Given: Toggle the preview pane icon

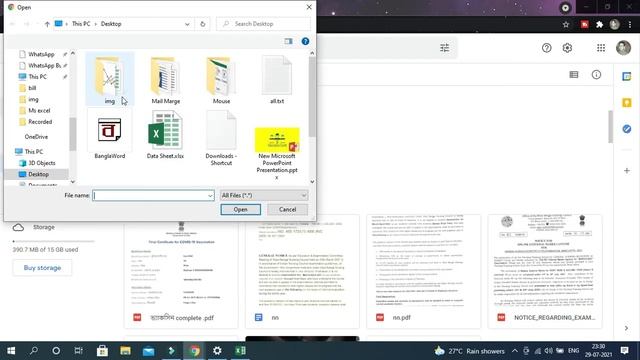Looking at the screenshot, I should pos(289,41).
